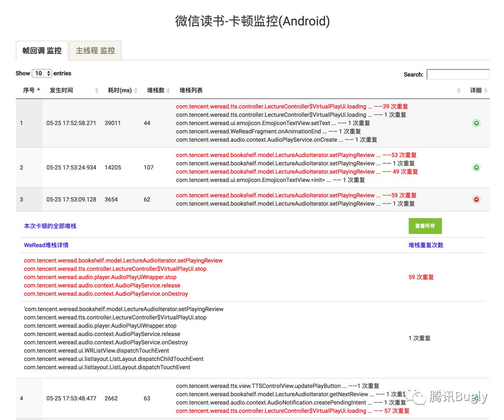Screen dimensions: 504x420
Task: Expand details for lag record 1
Action: [476, 123]
